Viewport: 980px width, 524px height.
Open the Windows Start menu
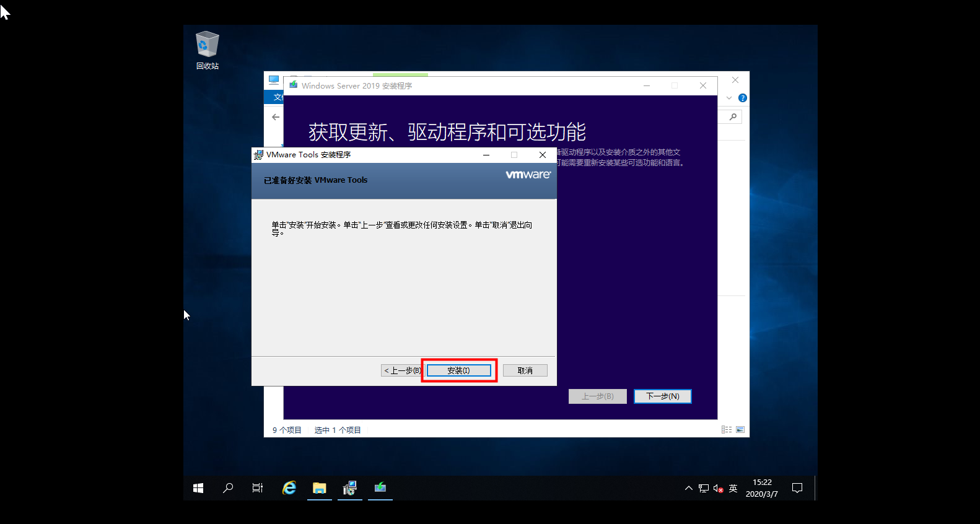coord(198,488)
